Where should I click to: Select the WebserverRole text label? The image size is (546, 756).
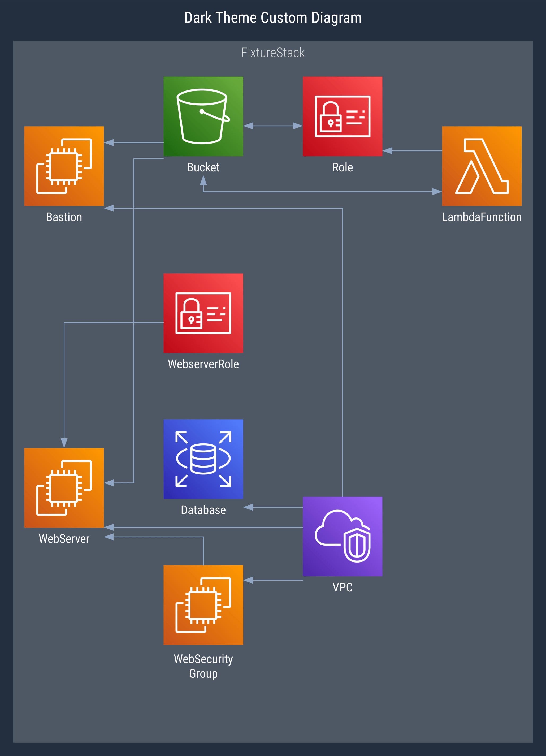[x=203, y=364]
